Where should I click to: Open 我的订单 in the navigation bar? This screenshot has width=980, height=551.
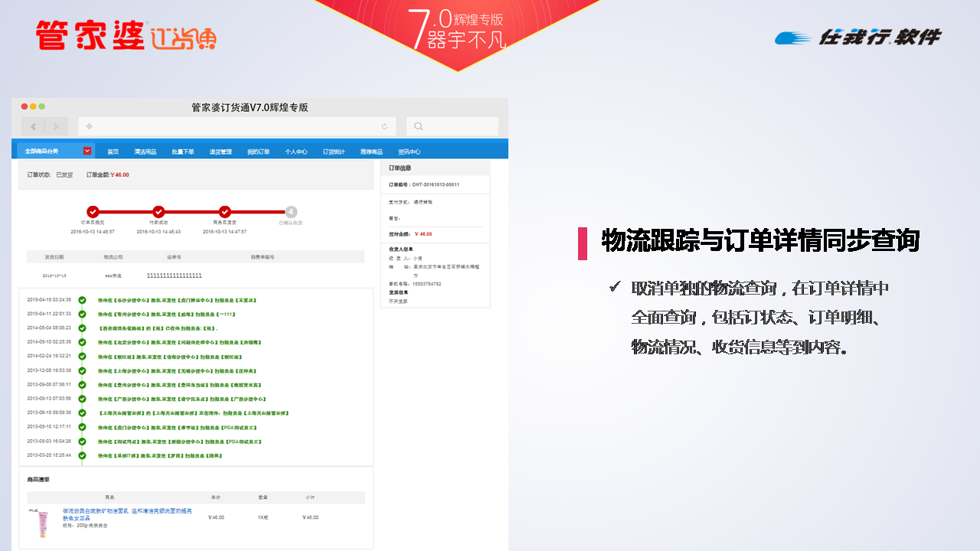[x=258, y=152]
